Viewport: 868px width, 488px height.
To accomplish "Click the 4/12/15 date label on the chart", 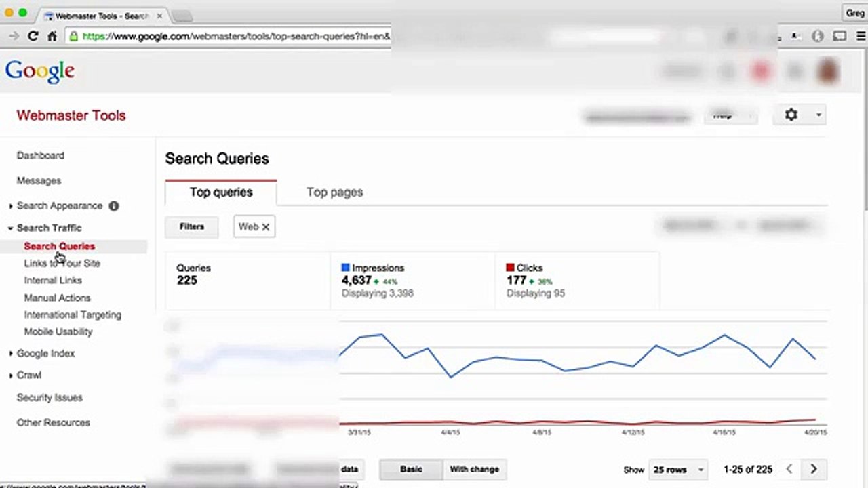I will pyautogui.click(x=633, y=432).
